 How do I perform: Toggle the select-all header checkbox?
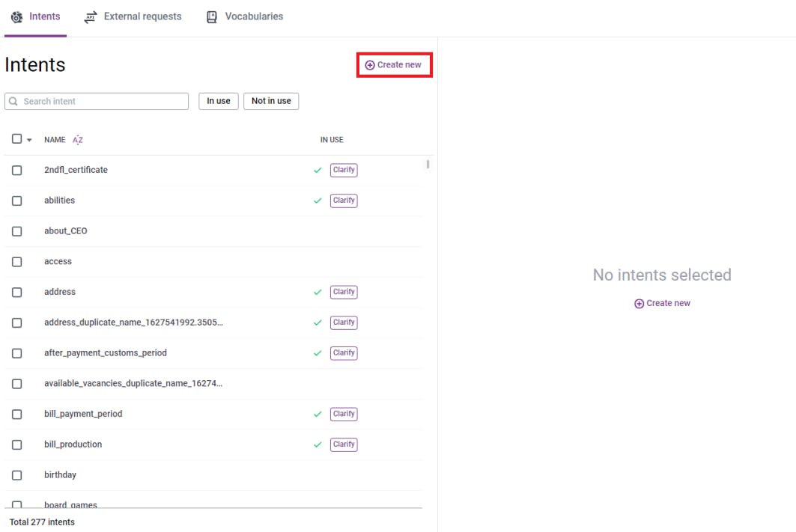(x=16, y=139)
